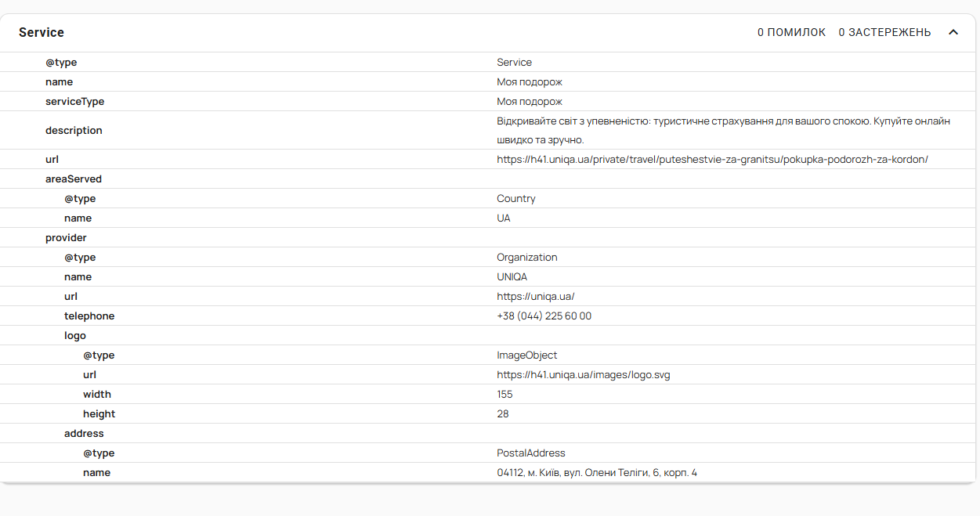Select the areaServed property row label
Viewport: 980px width, 516px height.
coord(74,179)
